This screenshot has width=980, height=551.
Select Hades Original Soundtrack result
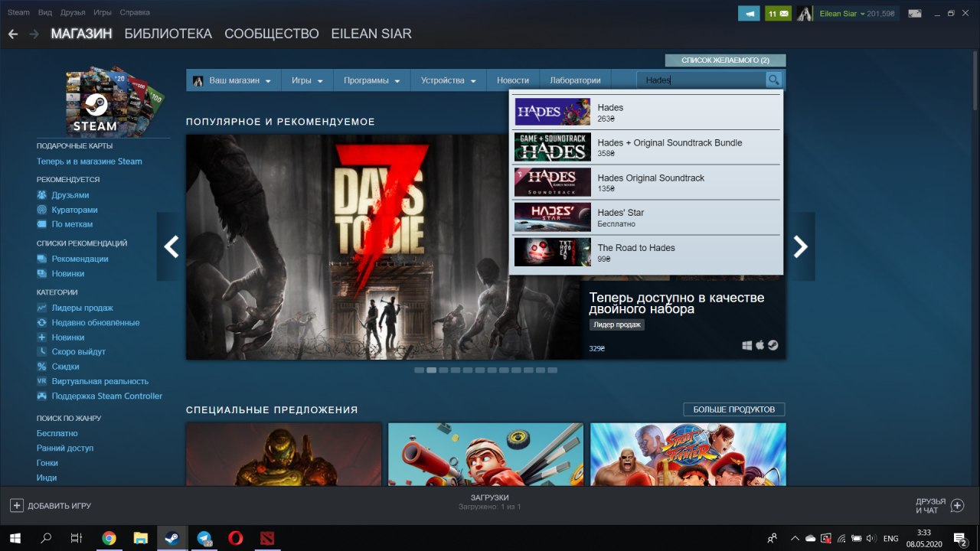pyautogui.click(x=646, y=183)
